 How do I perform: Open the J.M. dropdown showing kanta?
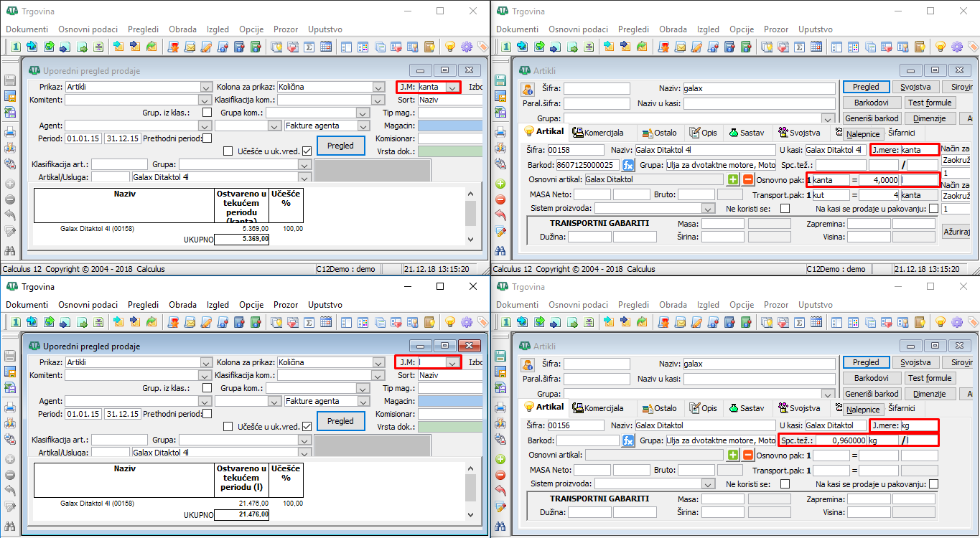coord(452,88)
